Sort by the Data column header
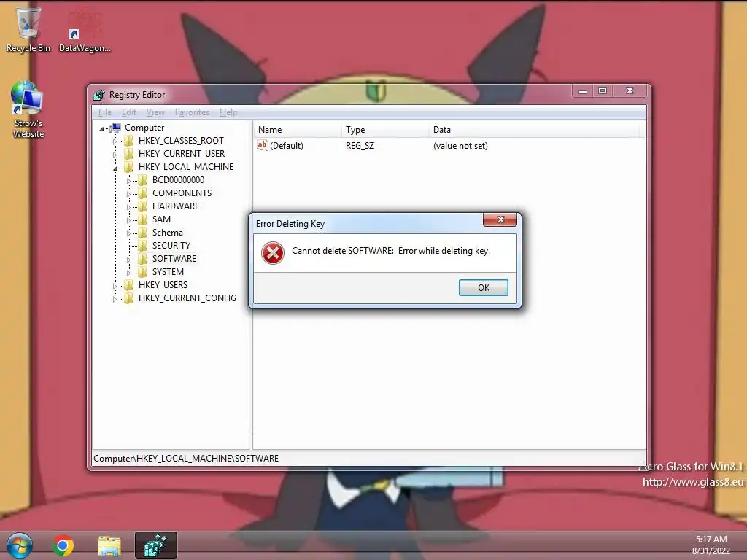The height and width of the screenshot is (560, 747). coord(533,130)
